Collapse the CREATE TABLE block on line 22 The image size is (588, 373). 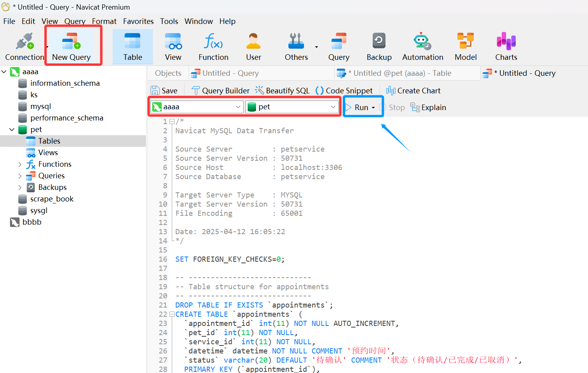tap(172, 314)
